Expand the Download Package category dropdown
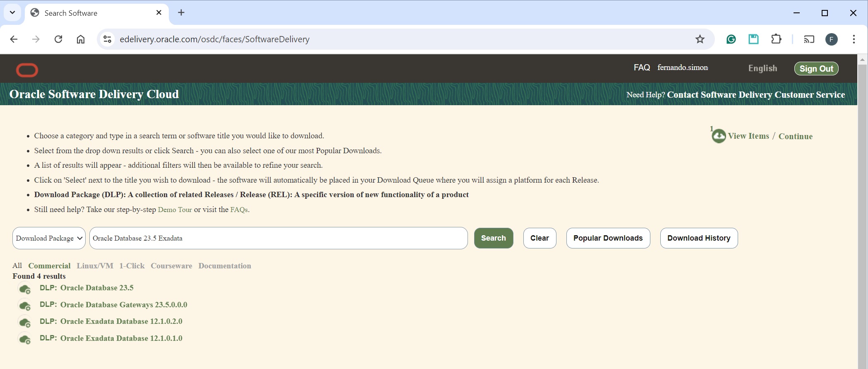Image resolution: width=868 pixels, height=369 pixels. pyautogui.click(x=49, y=238)
